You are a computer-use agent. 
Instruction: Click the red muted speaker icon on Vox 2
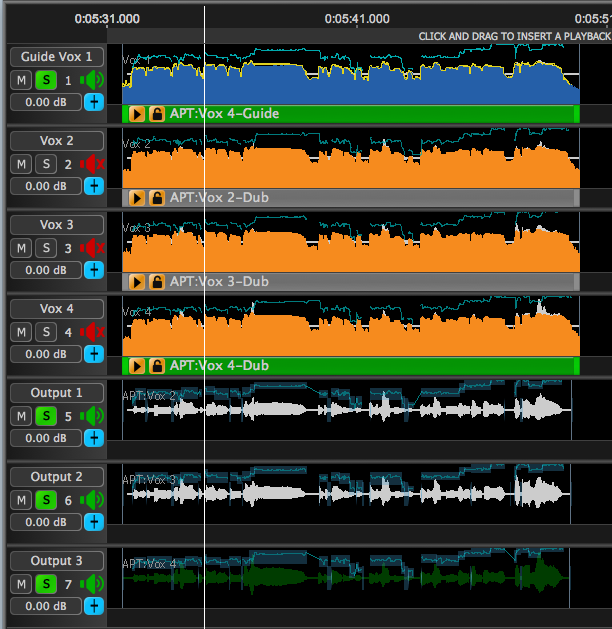tap(93, 164)
